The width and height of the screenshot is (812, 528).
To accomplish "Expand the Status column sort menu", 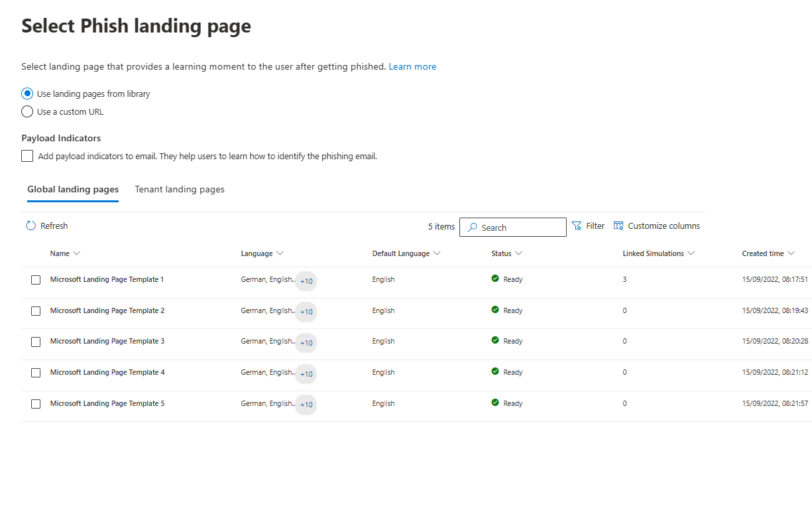I will click(518, 253).
